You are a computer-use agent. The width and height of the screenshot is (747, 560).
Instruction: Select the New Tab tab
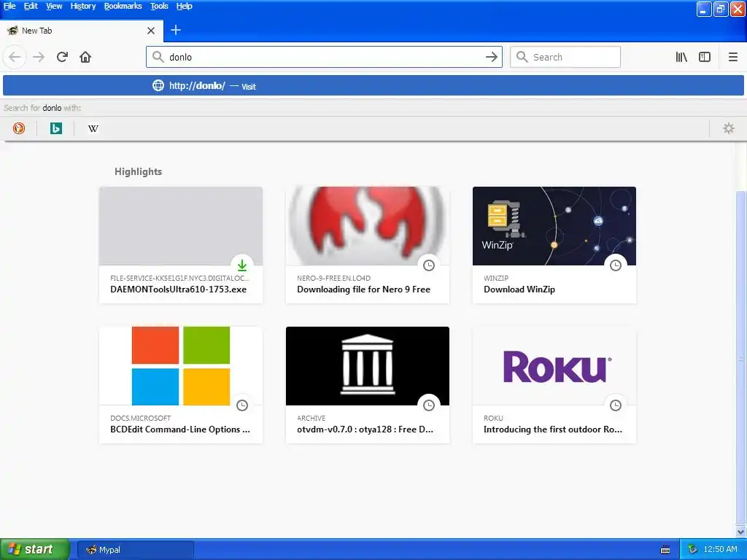(82, 31)
